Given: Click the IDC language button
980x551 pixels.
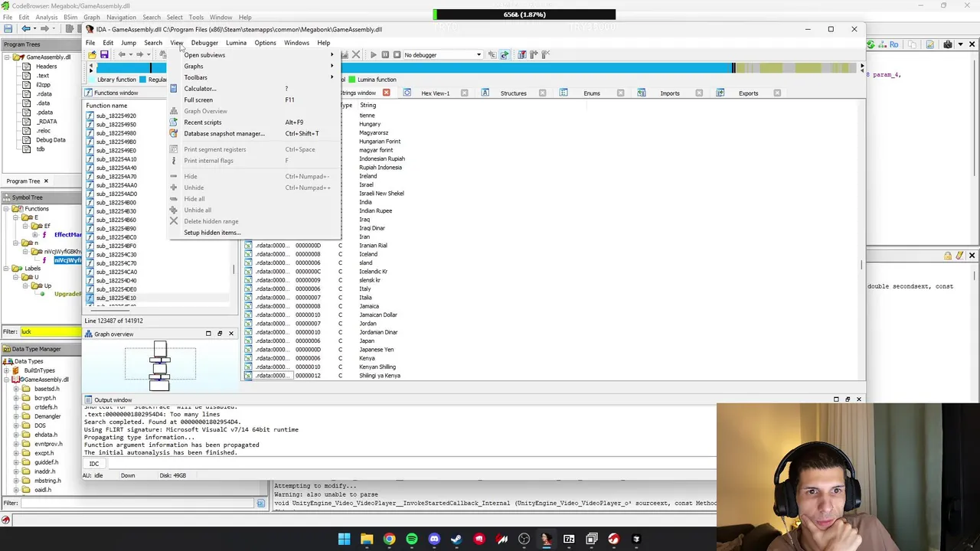Looking at the screenshot, I should [94, 464].
